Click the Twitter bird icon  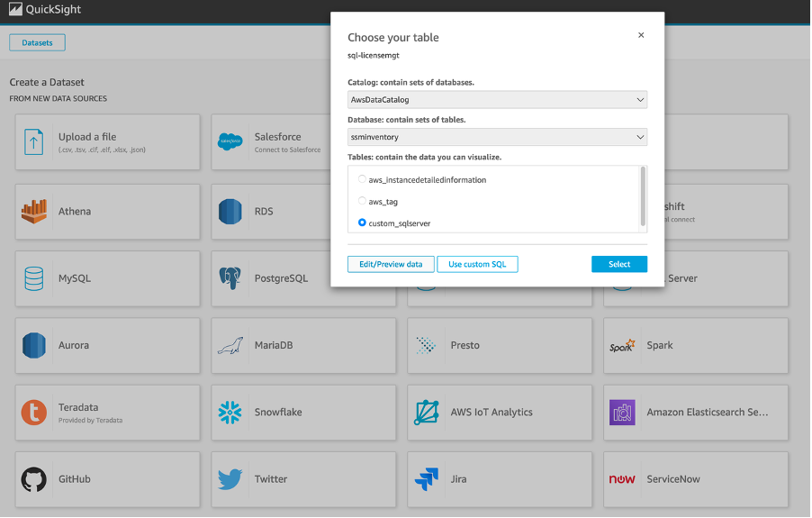[230, 479]
